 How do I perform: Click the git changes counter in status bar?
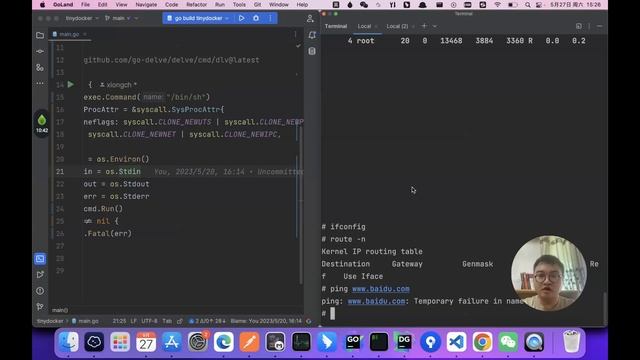point(207,321)
